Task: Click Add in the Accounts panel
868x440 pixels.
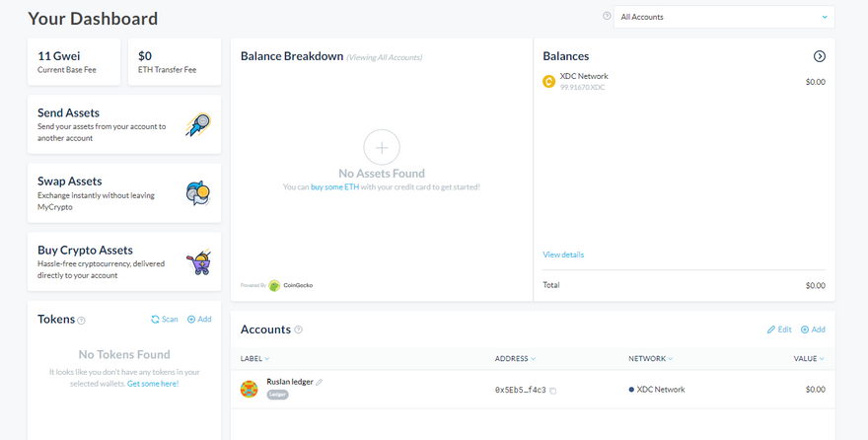Action: click(813, 330)
